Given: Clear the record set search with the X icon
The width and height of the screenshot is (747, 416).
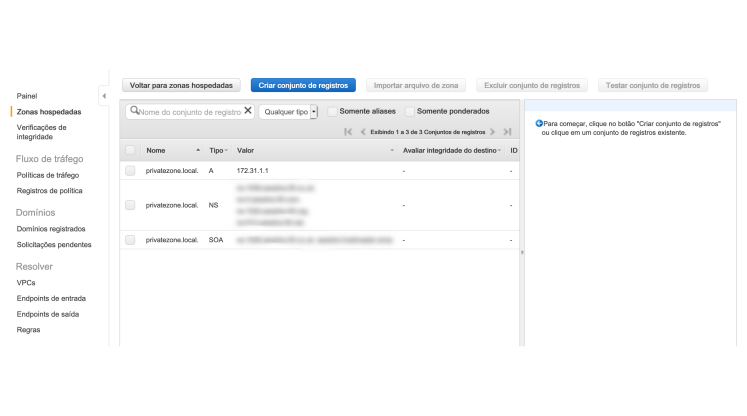Looking at the screenshot, I should click(248, 112).
